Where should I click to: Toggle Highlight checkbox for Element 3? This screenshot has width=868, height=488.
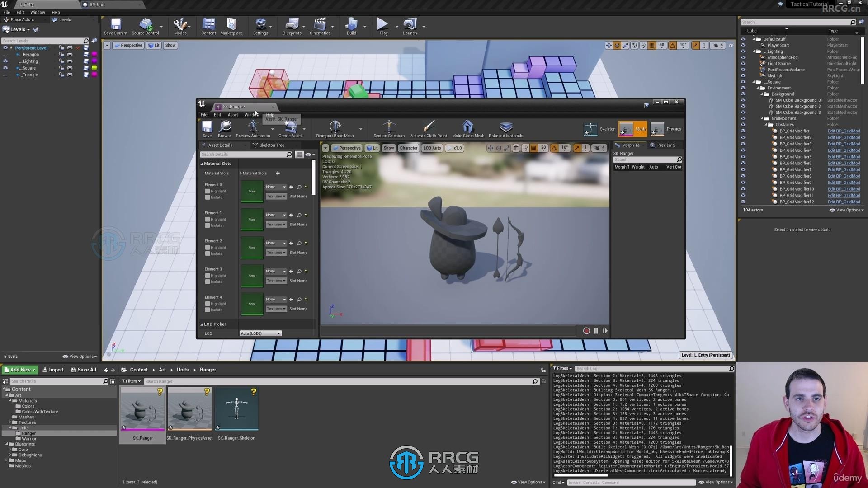coord(208,275)
